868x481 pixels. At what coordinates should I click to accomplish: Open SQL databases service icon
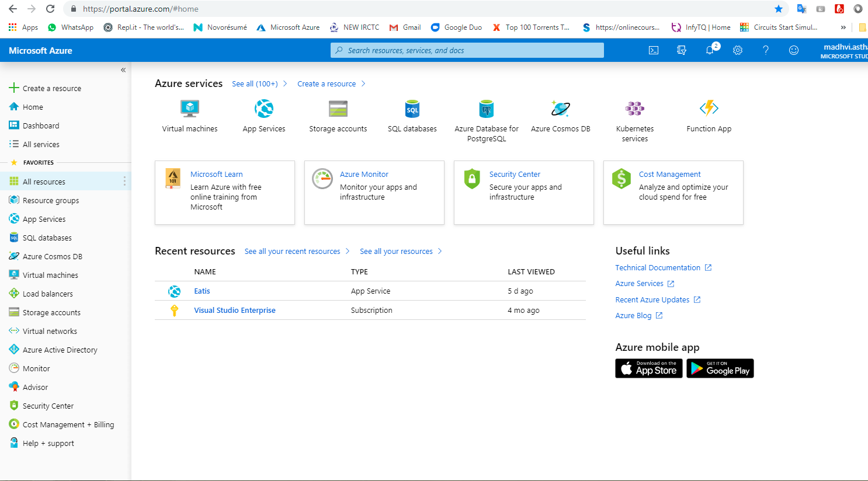[412, 109]
